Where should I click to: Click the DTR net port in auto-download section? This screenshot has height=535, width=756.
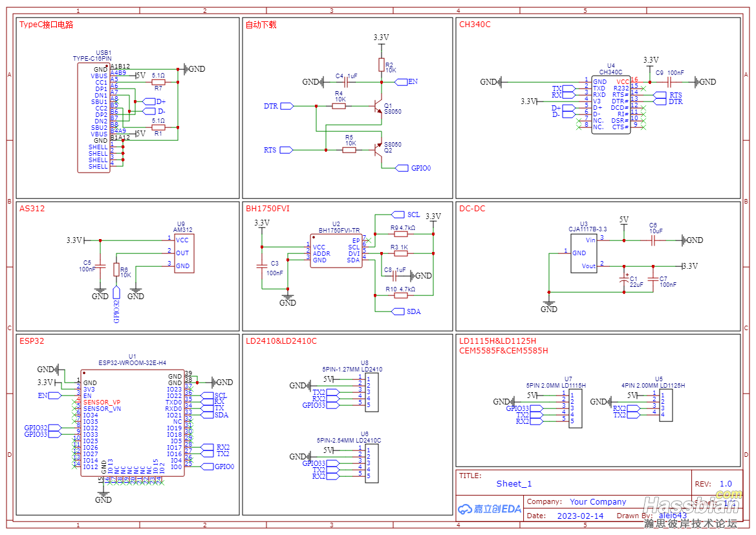click(279, 106)
